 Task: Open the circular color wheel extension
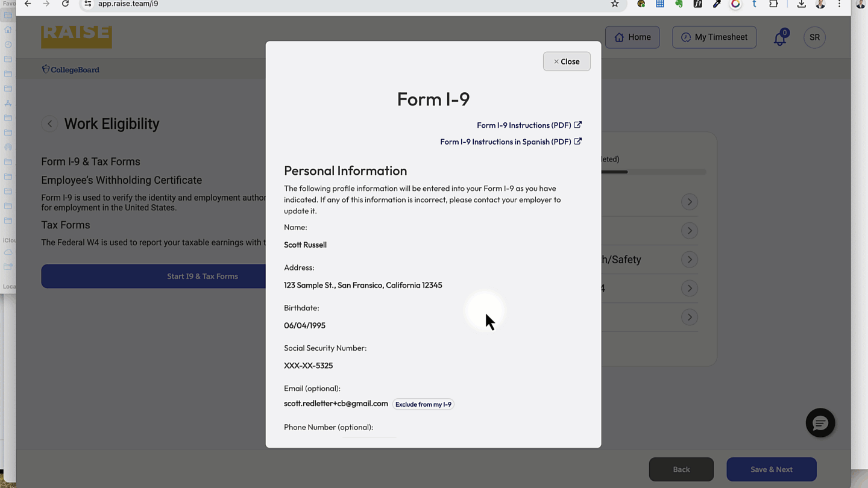(735, 4)
